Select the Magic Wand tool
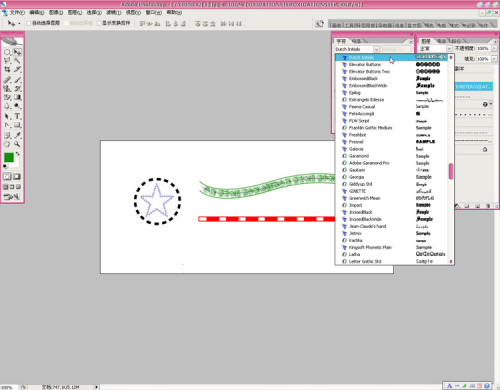 click(18, 61)
